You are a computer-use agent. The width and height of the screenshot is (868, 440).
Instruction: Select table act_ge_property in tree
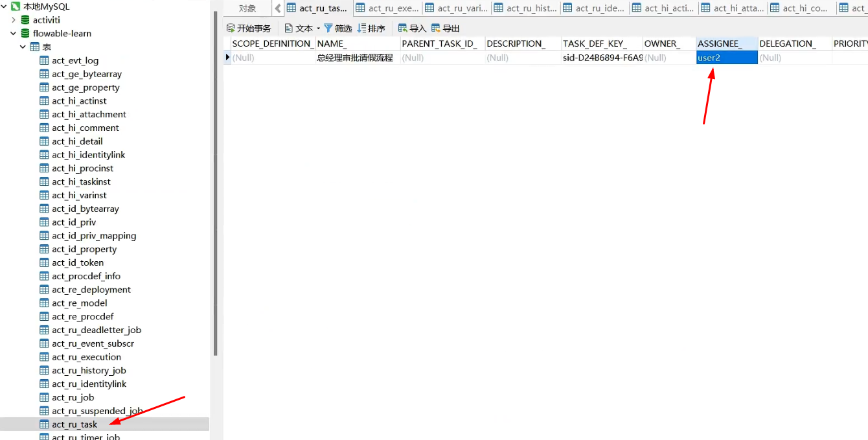click(86, 87)
